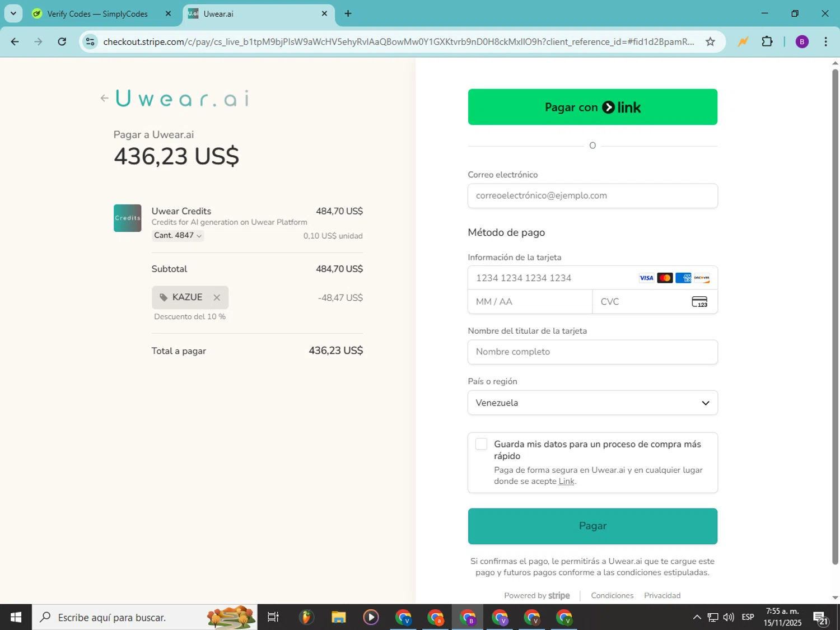
Task: Open the orange extension icon in toolbar
Action: tap(743, 42)
